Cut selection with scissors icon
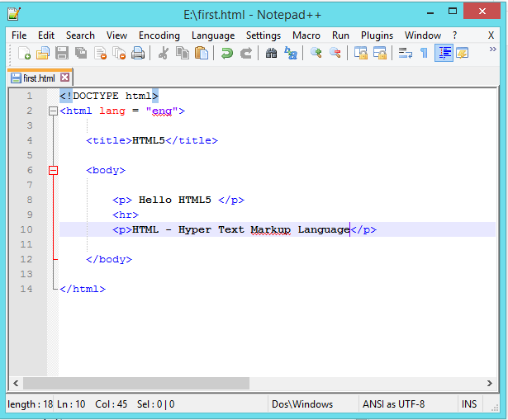 (x=164, y=53)
